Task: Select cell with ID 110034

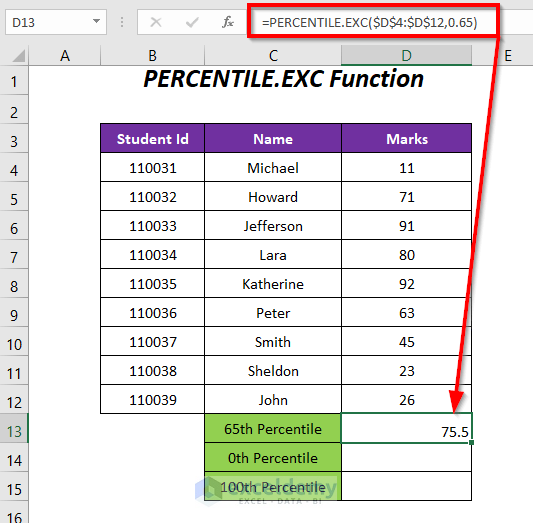Action: [153, 255]
